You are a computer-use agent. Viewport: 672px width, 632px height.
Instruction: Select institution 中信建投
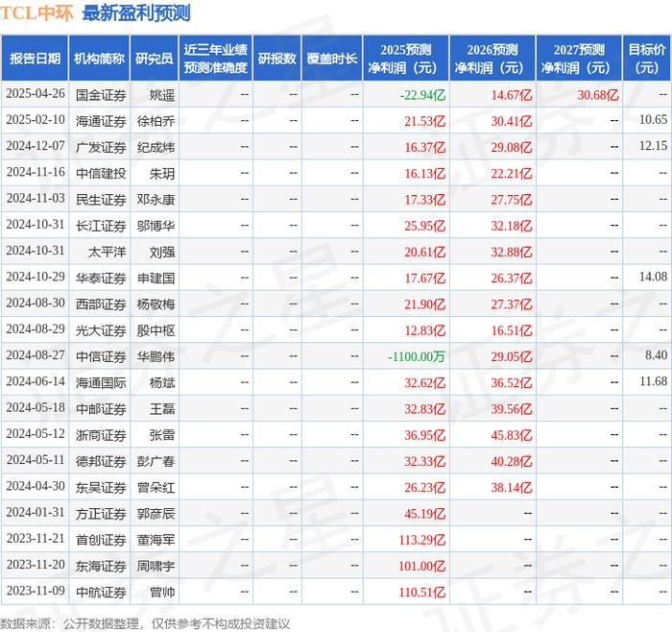click(x=101, y=173)
